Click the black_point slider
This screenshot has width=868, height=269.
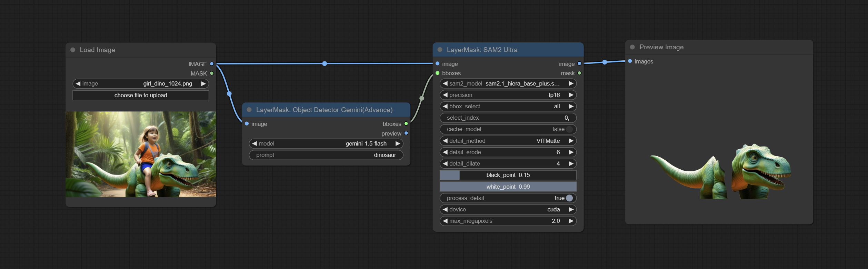[x=508, y=175]
